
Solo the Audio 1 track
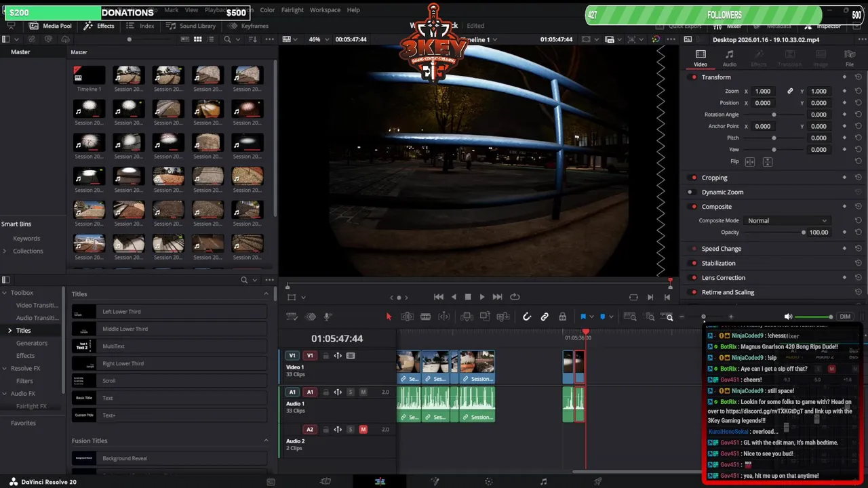(351, 392)
